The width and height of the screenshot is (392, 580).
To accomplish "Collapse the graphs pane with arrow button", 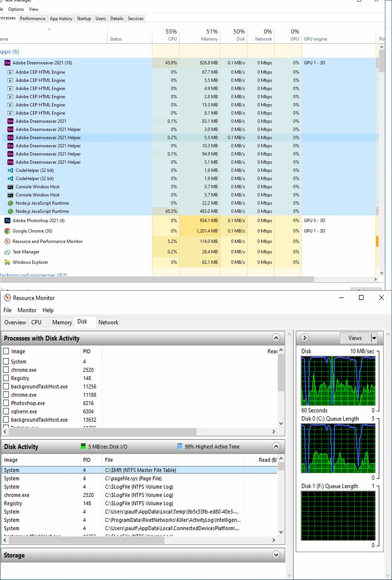I will coord(305,338).
